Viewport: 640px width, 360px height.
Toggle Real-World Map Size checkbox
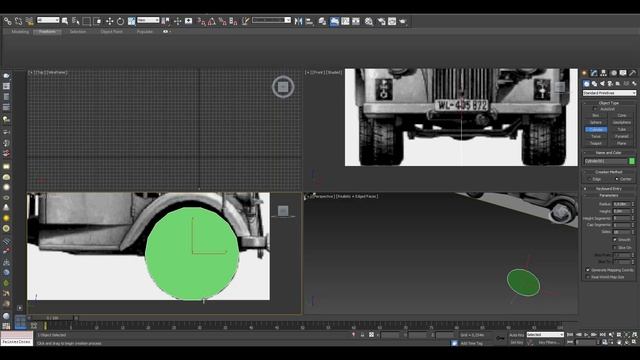588,277
